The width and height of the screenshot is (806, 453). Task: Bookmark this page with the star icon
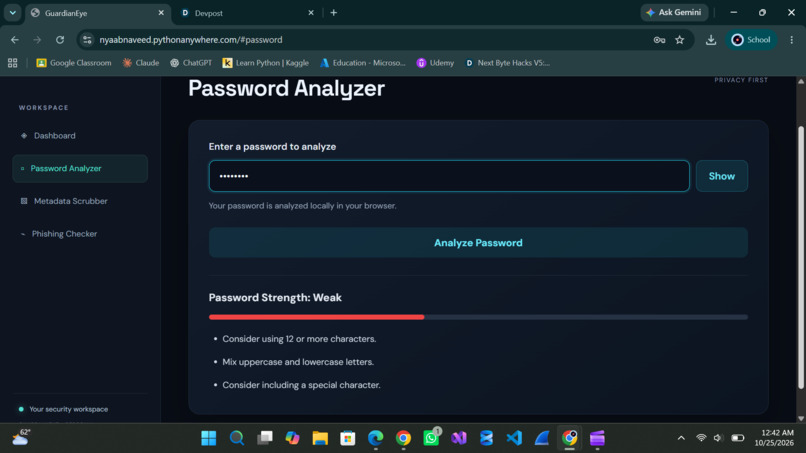[x=680, y=40]
